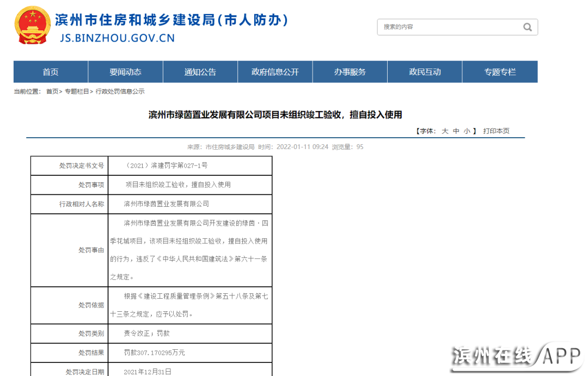Click the 行政处罚信息公示 breadcrumb link

click(x=120, y=91)
